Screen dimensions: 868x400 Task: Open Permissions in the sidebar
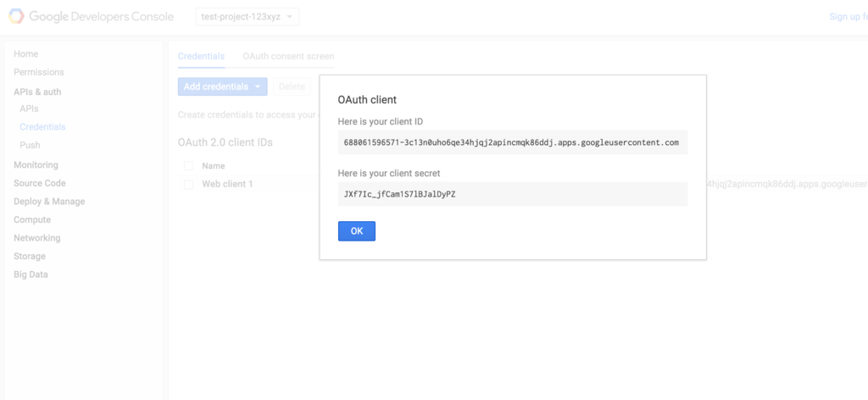click(x=38, y=72)
